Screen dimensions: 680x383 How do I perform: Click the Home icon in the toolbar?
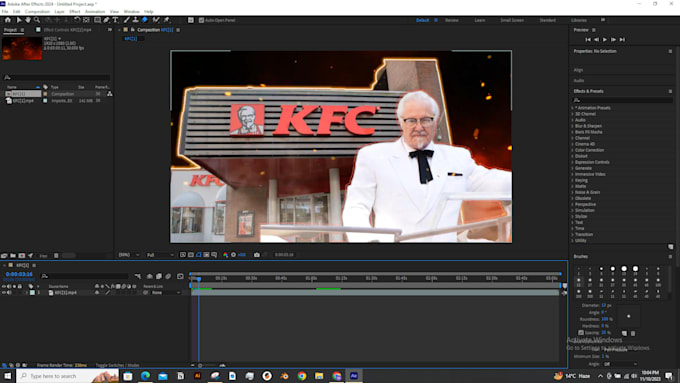8,20
